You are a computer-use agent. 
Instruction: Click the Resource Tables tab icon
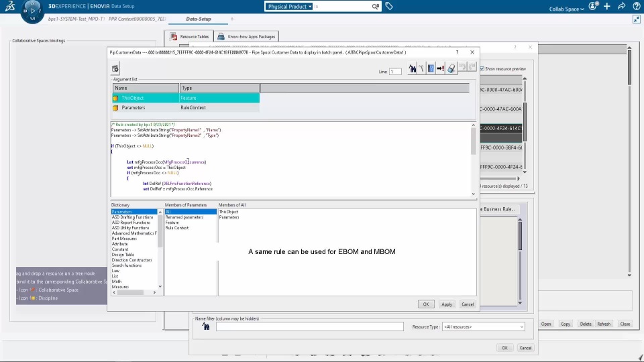(173, 36)
